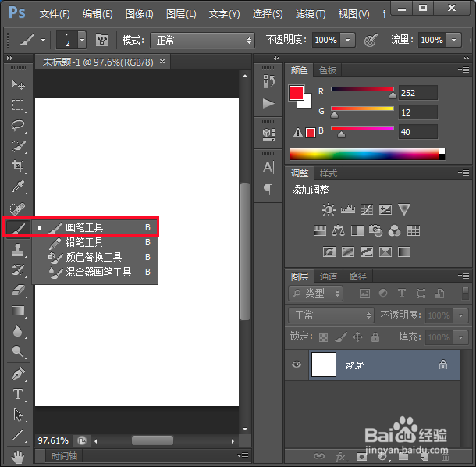This screenshot has height=467, width=476.
Task: Open the tool preset picker arrow
Action: (44, 40)
